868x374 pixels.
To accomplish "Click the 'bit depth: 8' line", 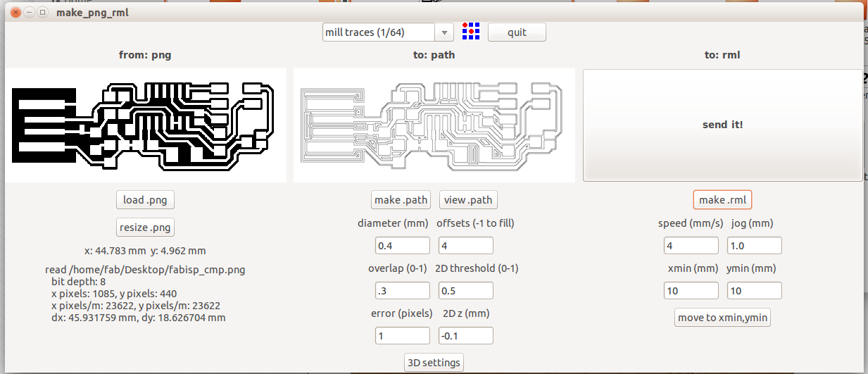I will 80,282.
